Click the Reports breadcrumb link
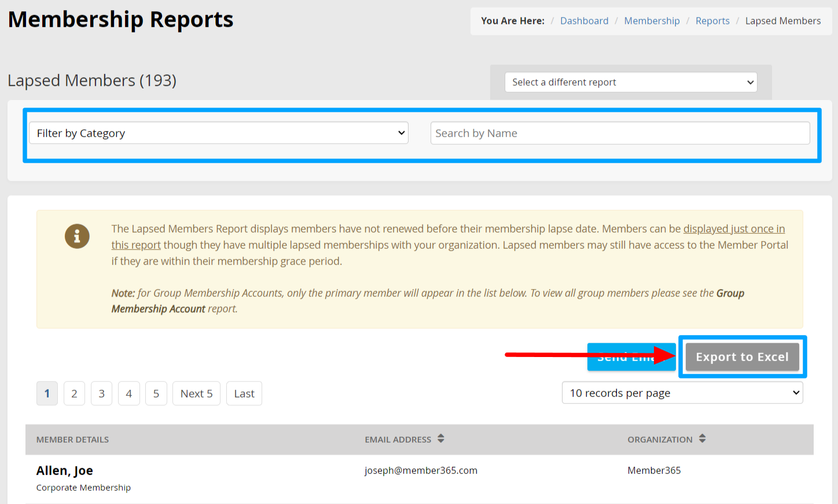Viewport: 838px width, 504px height. click(x=712, y=20)
